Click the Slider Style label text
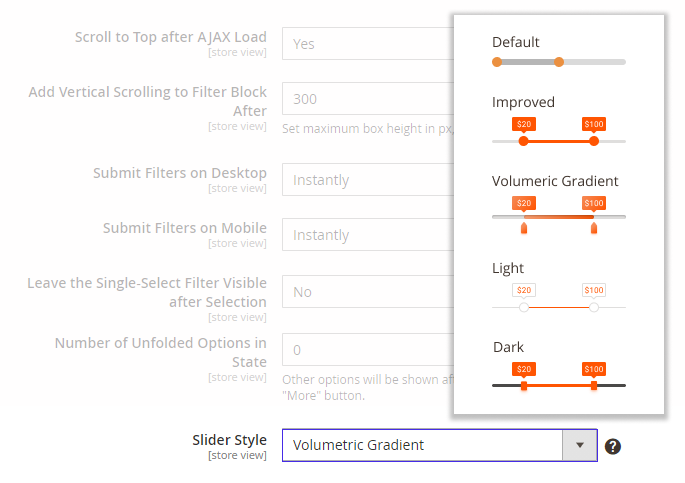Image resolution: width=685 pixels, height=483 pixels. (x=229, y=440)
